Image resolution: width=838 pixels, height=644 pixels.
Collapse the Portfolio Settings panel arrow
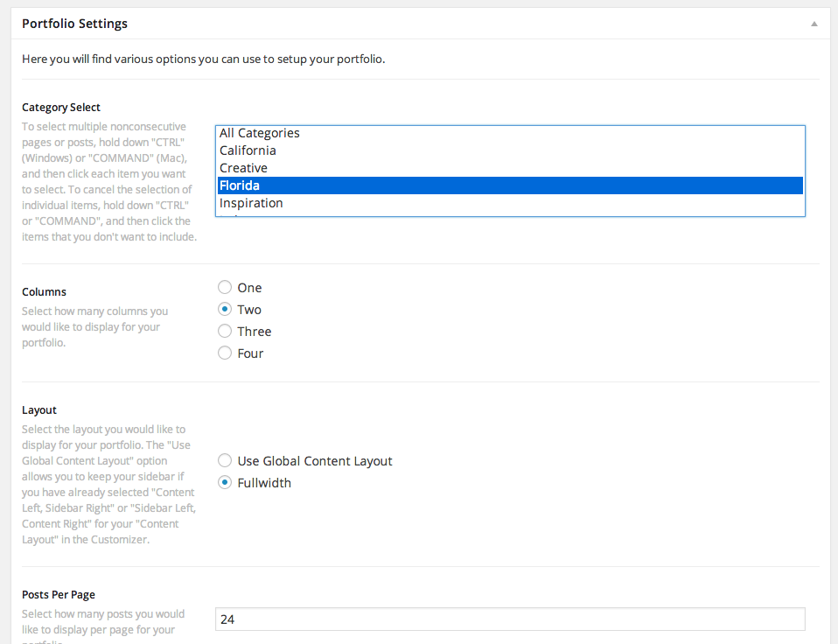[x=814, y=24]
